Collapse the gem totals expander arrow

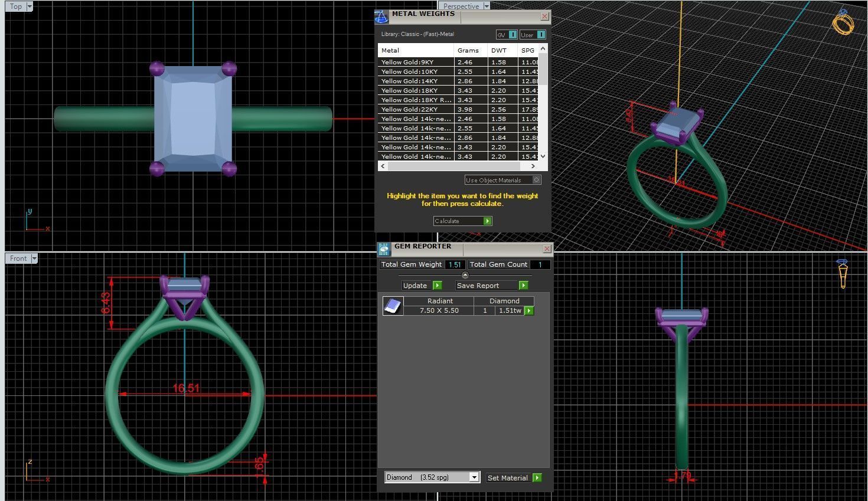click(x=465, y=275)
